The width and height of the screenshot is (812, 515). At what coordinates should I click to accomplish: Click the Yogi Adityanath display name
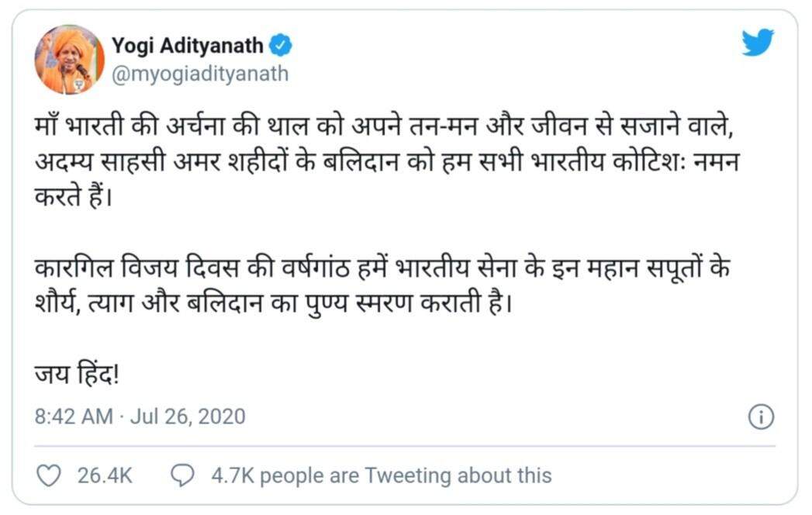click(188, 46)
